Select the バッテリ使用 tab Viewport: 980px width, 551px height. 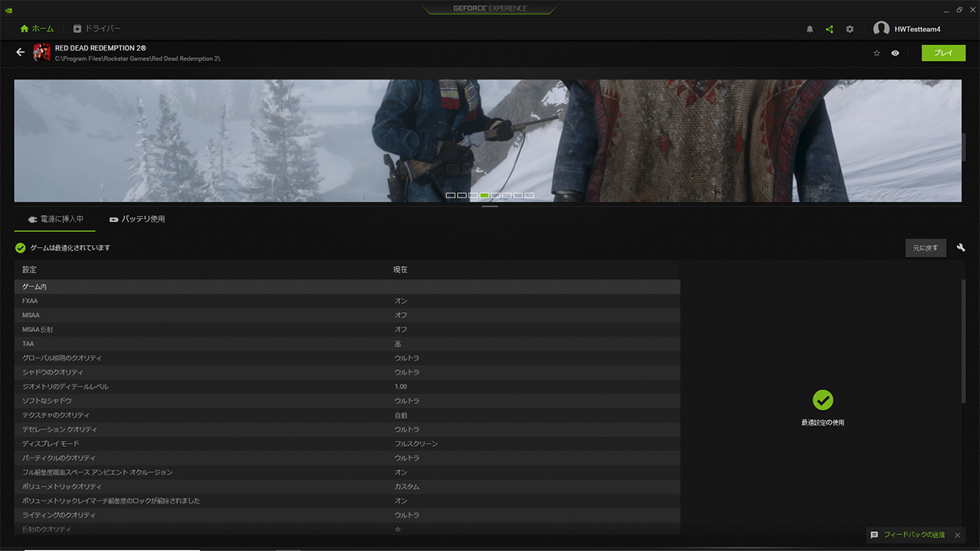tap(137, 219)
